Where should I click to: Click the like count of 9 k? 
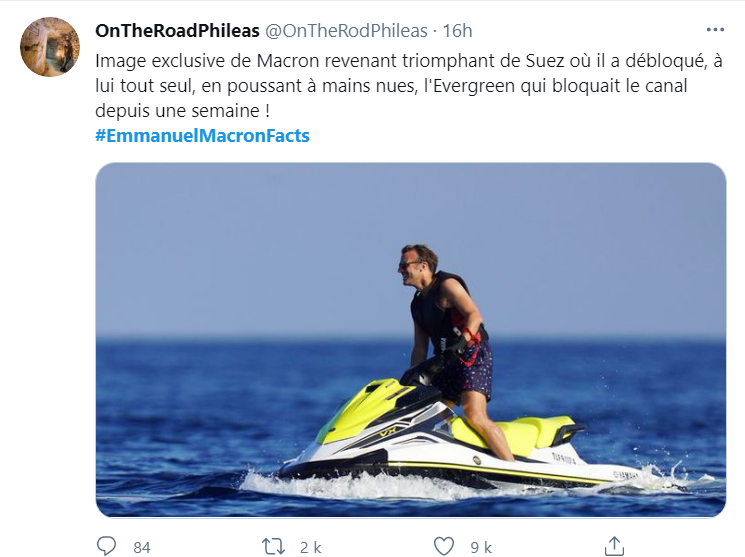481,547
